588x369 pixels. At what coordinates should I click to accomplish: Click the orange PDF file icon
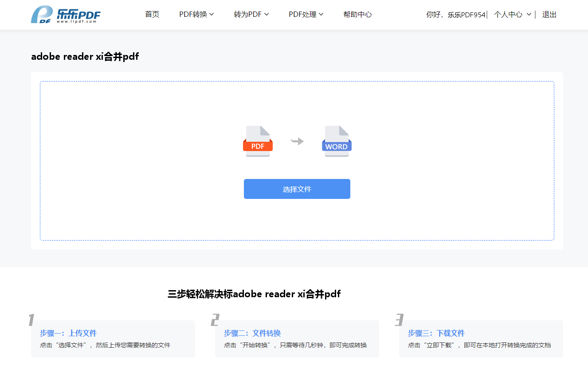[x=258, y=141]
